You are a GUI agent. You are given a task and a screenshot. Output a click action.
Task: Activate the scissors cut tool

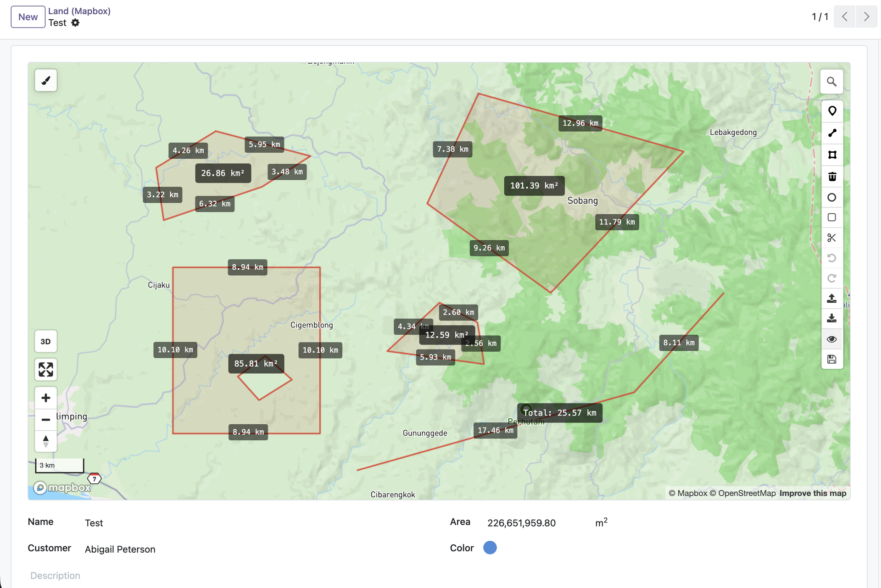(832, 238)
